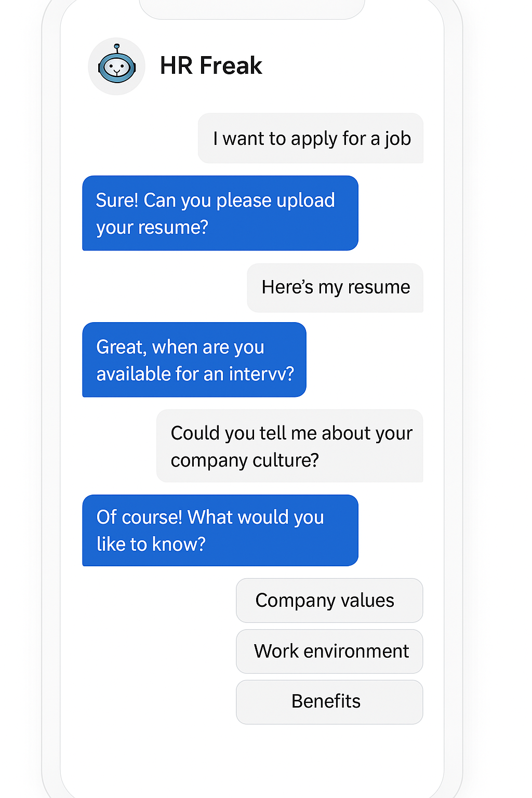The height and width of the screenshot is (798, 532).
Task: Select the "HR Freak" chat title
Action: [210, 66]
